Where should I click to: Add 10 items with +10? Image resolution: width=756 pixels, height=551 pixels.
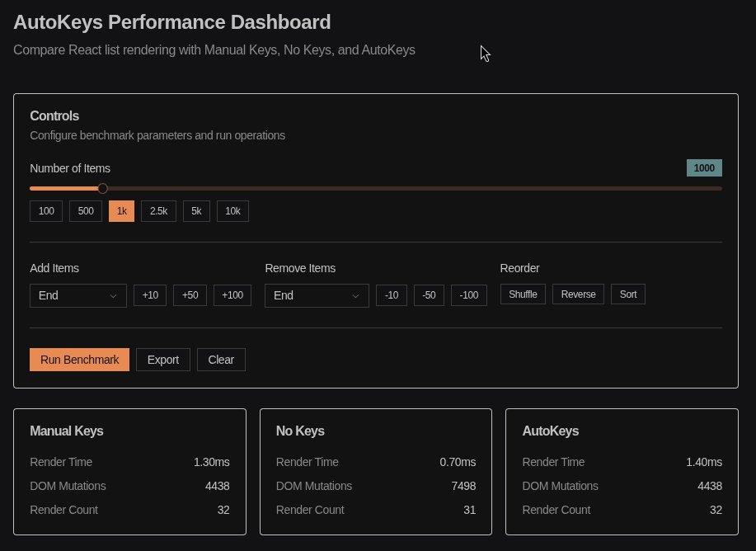150,295
